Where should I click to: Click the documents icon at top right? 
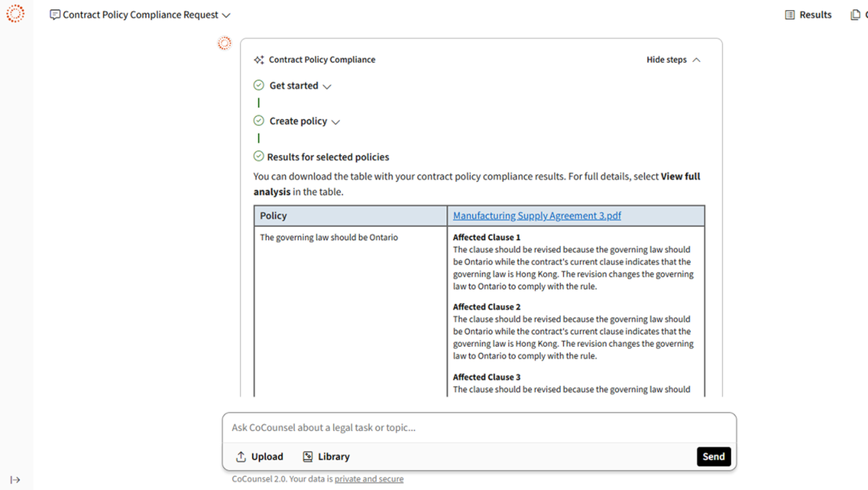(x=855, y=15)
